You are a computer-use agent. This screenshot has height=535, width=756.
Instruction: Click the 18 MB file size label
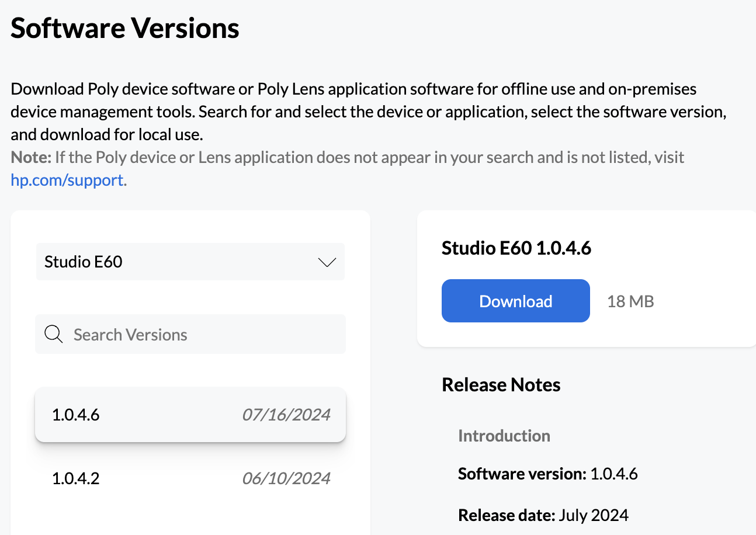coord(630,300)
